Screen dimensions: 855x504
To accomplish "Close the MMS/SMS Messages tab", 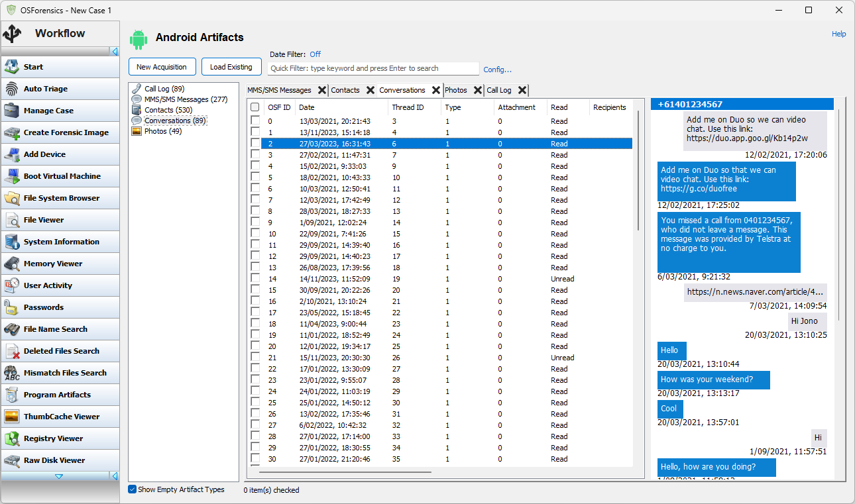I will [322, 90].
